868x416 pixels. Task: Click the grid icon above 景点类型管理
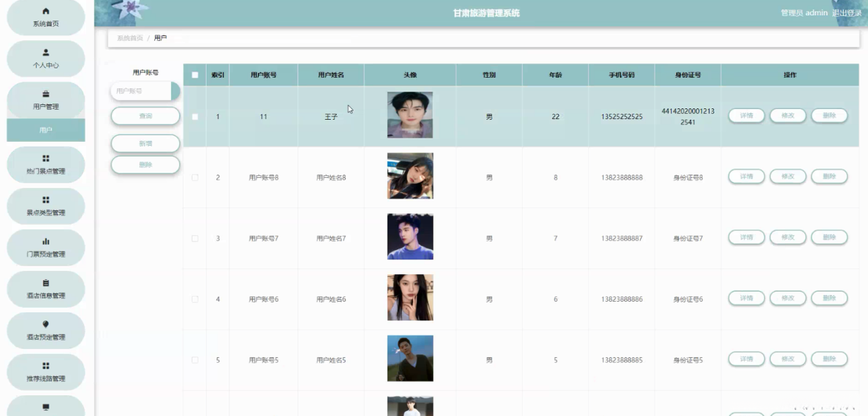(x=45, y=200)
